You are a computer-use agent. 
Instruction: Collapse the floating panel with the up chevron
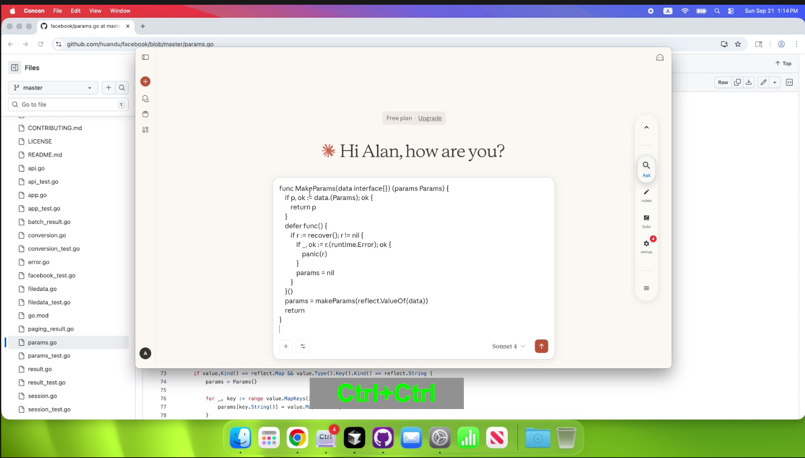click(646, 127)
